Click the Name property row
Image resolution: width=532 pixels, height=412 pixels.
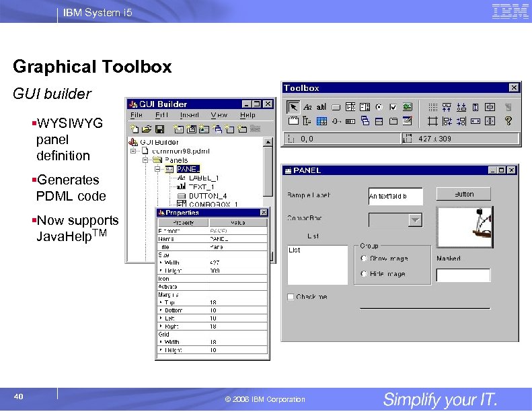click(x=213, y=239)
